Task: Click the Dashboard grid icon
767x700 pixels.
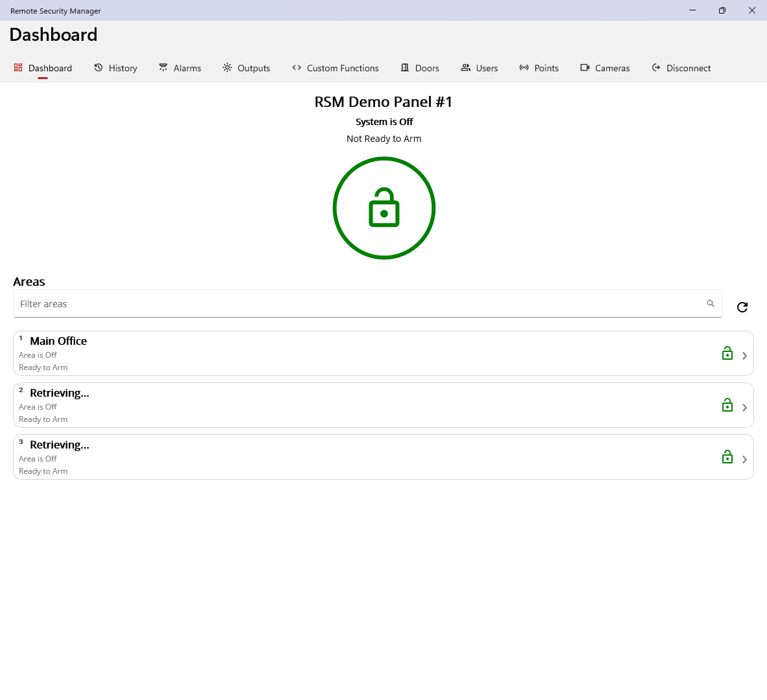Action: tap(18, 67)
